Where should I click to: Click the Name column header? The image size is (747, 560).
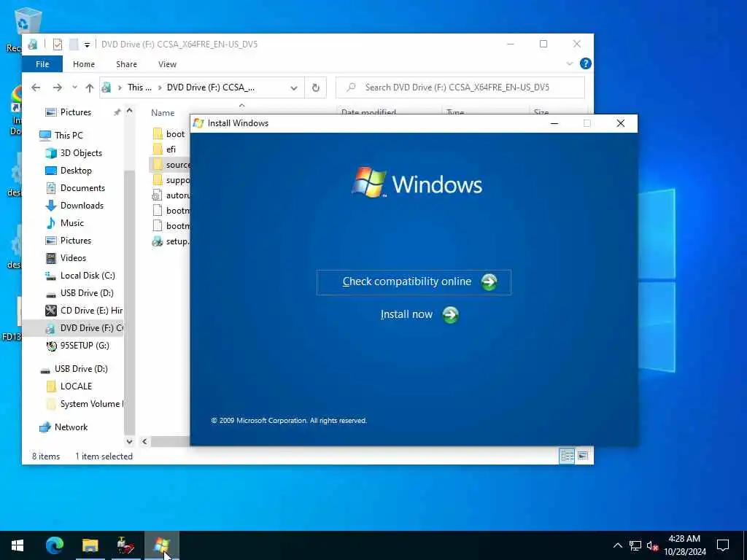point(163,113)
